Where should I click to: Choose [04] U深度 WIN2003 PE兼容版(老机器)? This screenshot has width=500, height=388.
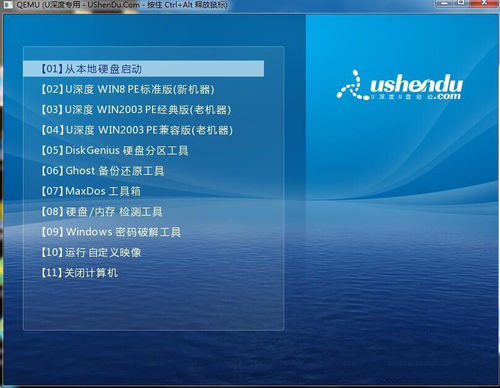[x=137, y=130]
